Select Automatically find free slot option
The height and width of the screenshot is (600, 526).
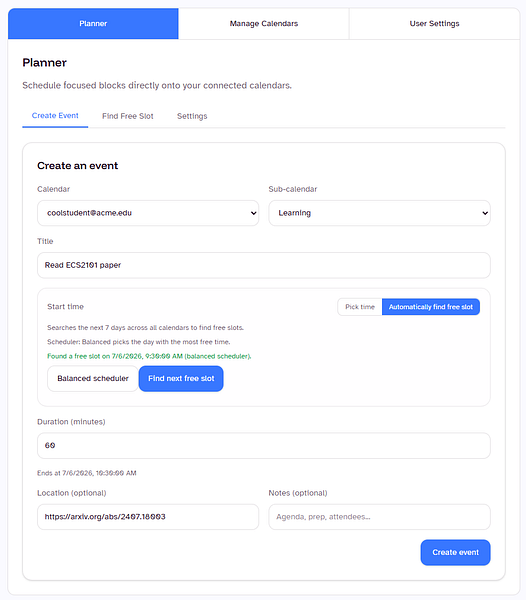431,307
